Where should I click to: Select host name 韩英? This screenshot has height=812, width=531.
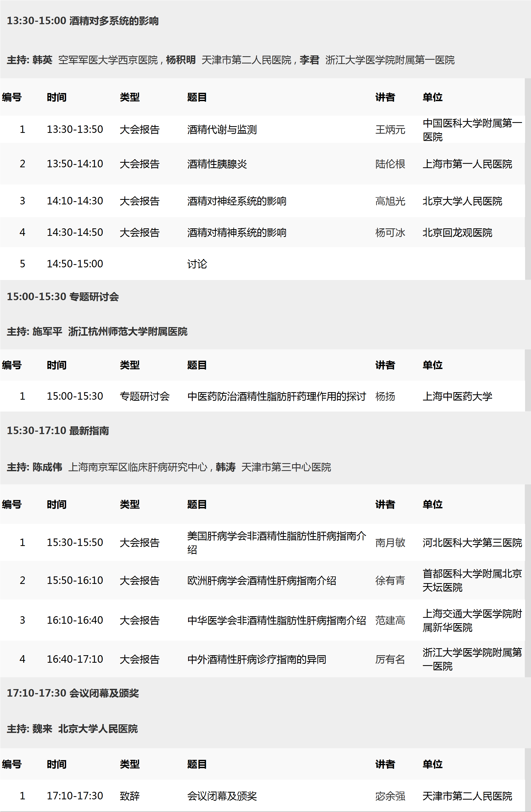(42, 60)
